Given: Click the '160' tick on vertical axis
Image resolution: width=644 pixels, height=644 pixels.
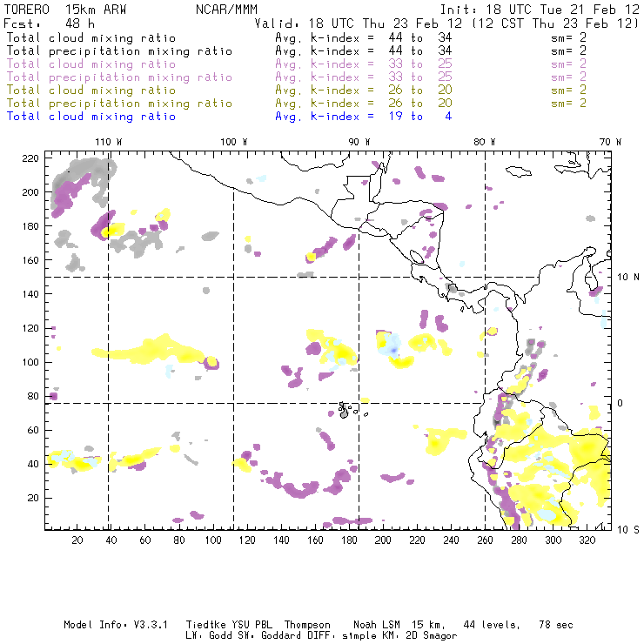Looking at the screenshot, I should click(30, 260).
